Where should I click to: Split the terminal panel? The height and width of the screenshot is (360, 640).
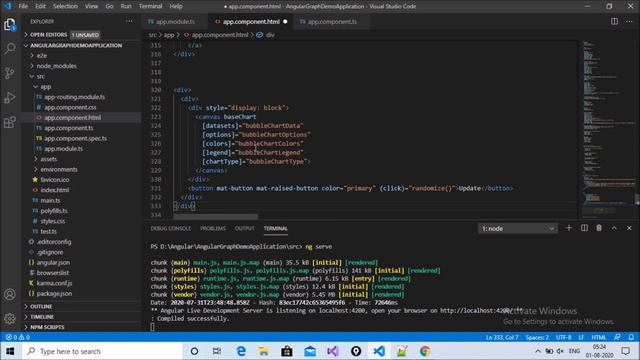(584, 228)
